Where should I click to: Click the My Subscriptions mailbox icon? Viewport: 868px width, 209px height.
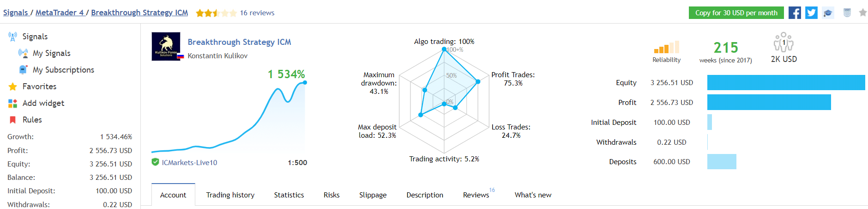point(23,70)
